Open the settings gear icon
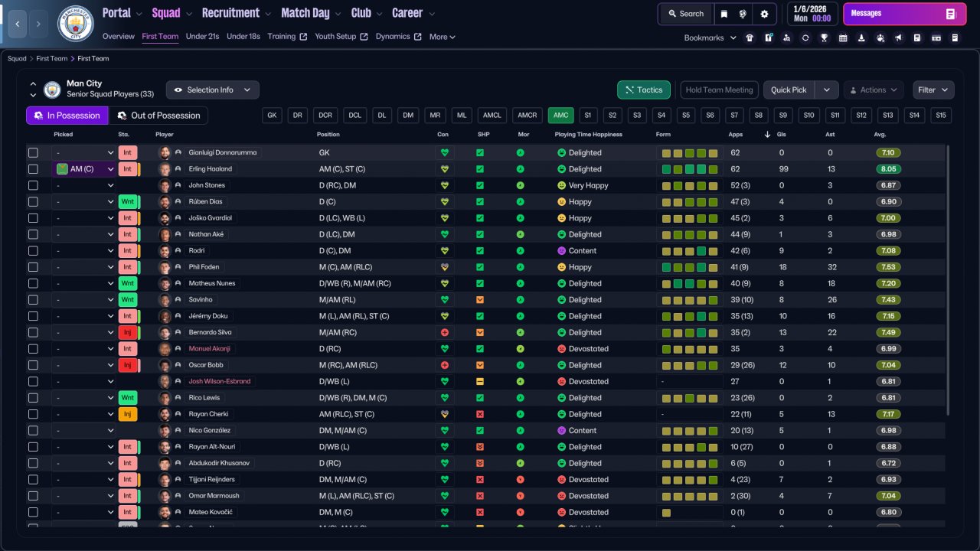980x551 pixels. tap(764, 14)
